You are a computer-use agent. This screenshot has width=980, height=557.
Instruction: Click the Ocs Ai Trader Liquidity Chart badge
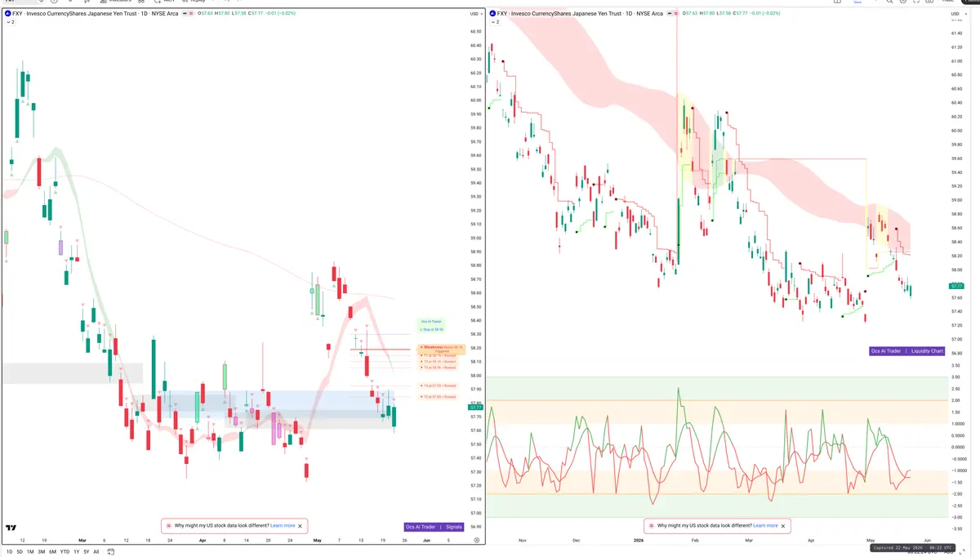click(x=908, y=351)
